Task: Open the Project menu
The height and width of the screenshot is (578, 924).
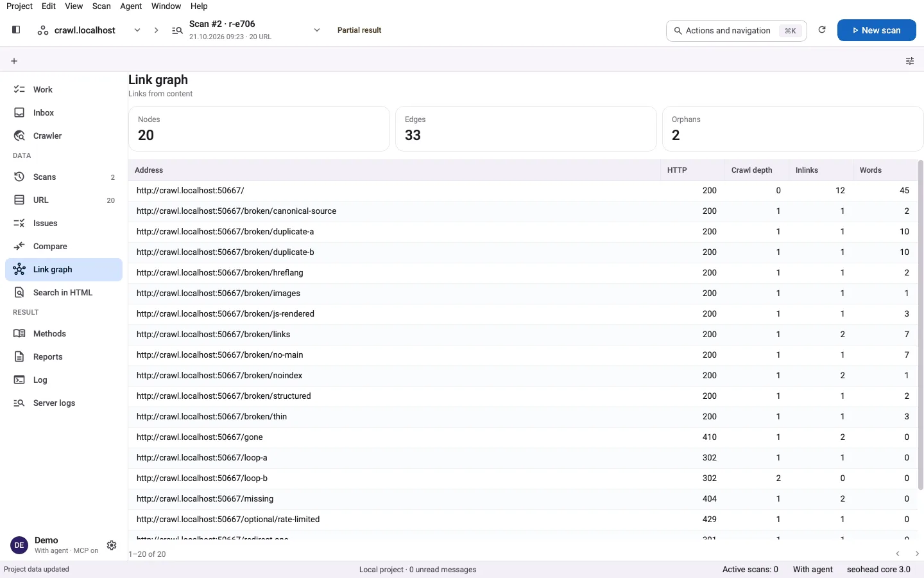Action: coord(19,6)
